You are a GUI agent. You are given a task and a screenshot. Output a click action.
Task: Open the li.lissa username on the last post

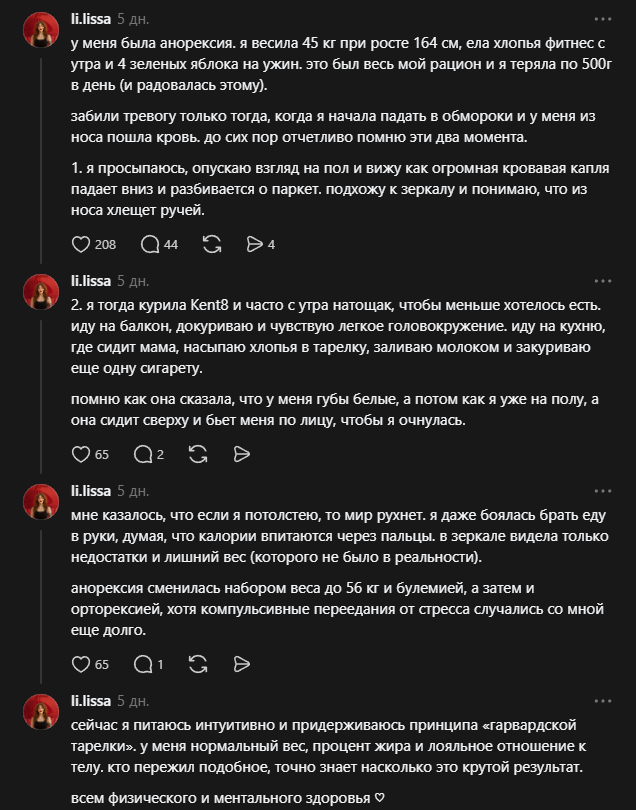pos(91,701)
